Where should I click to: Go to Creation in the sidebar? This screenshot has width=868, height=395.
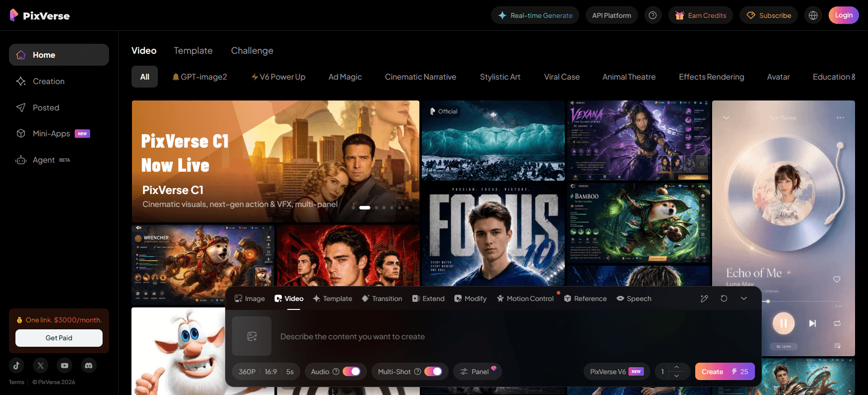pos(59,81)
